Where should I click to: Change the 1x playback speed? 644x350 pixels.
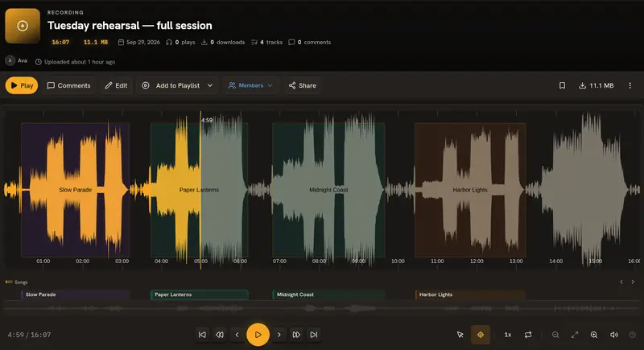tap(508, 335)
